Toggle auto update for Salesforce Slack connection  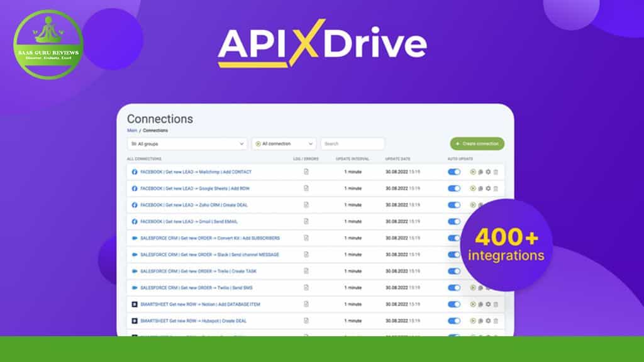(x=454, y=255)
